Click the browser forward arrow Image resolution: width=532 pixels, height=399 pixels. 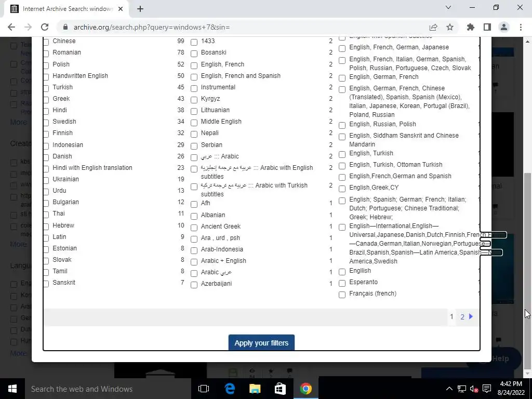click(x=28, y=27)
